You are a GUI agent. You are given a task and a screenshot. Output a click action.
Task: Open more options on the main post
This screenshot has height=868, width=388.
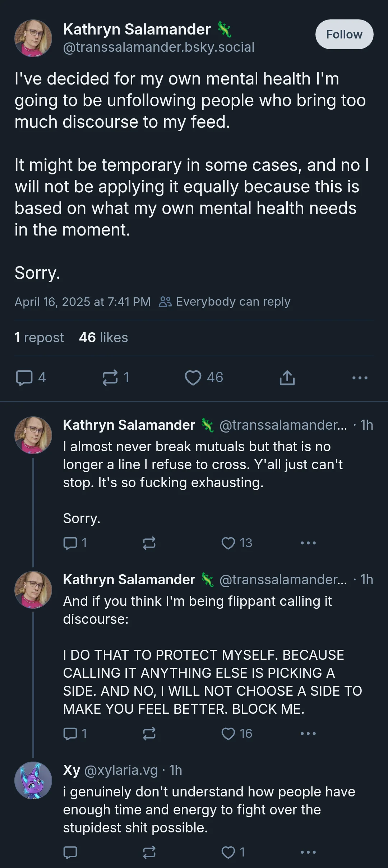point(360,378)
